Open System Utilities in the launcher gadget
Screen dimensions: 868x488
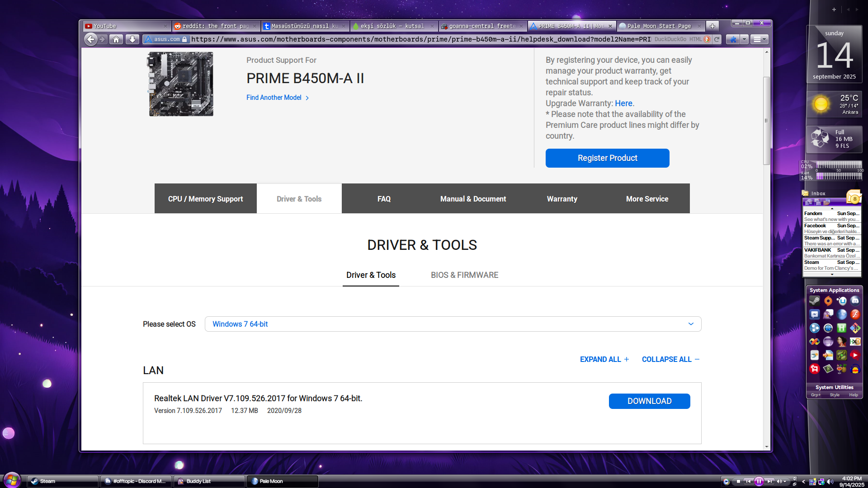(x=834, y=387)
